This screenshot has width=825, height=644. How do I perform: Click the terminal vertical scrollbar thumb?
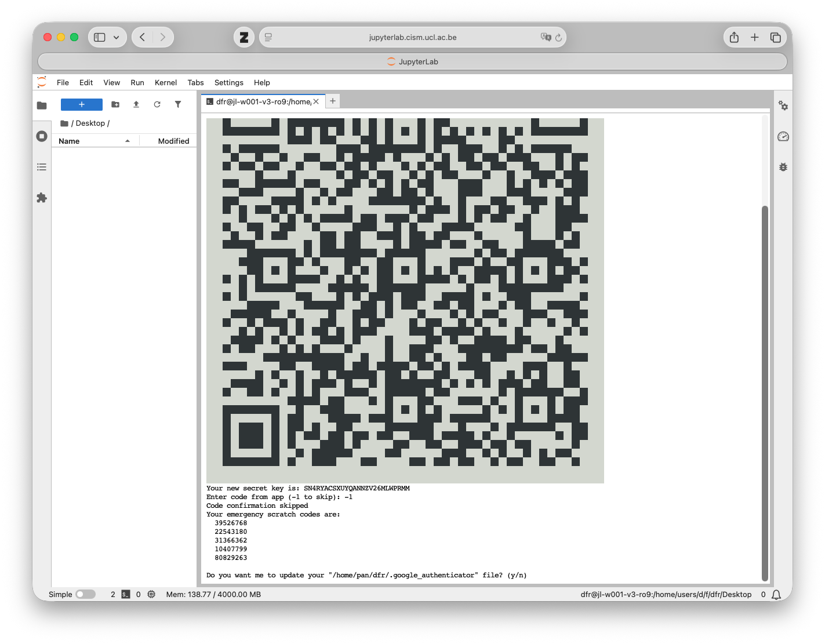coord(765,393)
